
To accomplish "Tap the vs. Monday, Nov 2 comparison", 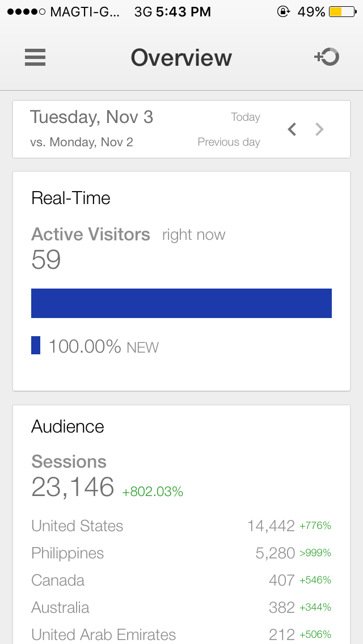I will pyautogui.click(x=82, y=142).
